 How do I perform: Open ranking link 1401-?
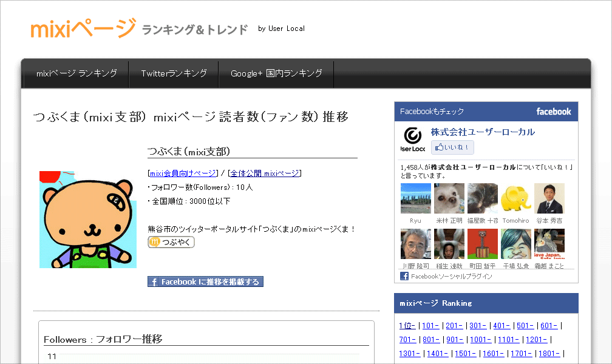tap(438, 354)
